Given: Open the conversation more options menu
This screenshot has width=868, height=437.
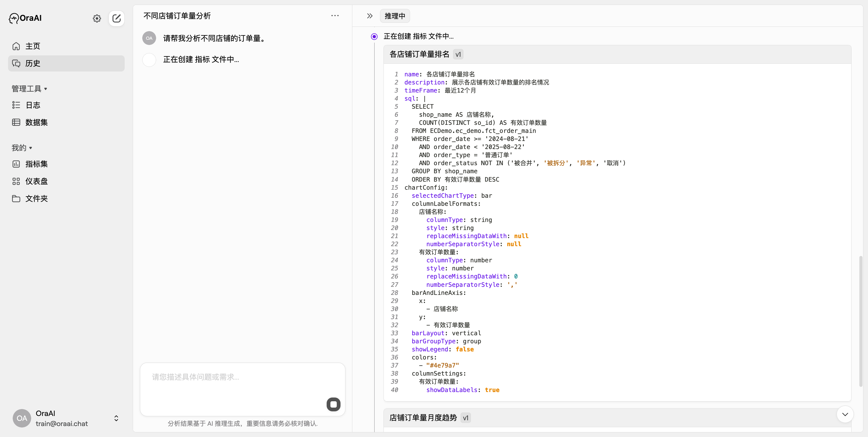Looking at the screenshot, I should (x=335, y=16).
